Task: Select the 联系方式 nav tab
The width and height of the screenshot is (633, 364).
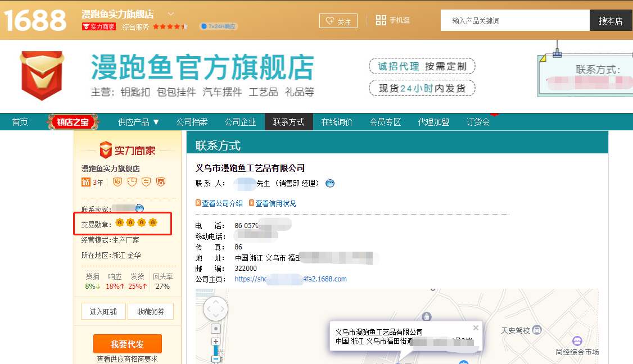Action: 288,122
